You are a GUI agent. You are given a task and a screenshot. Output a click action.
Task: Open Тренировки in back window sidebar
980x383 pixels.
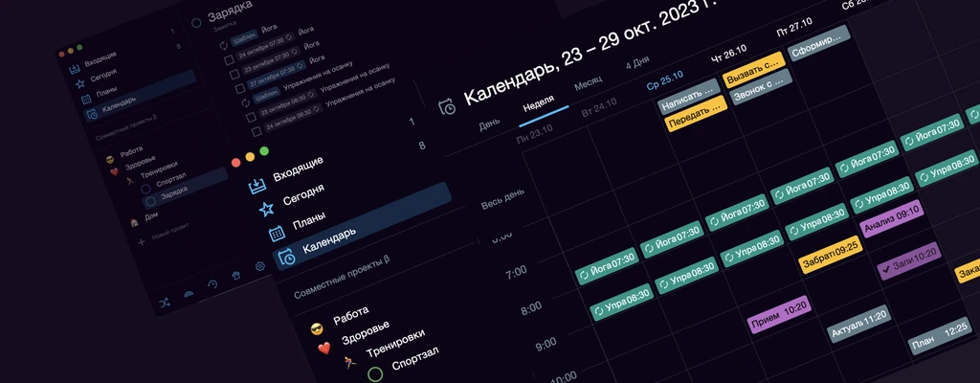point(159,169)
